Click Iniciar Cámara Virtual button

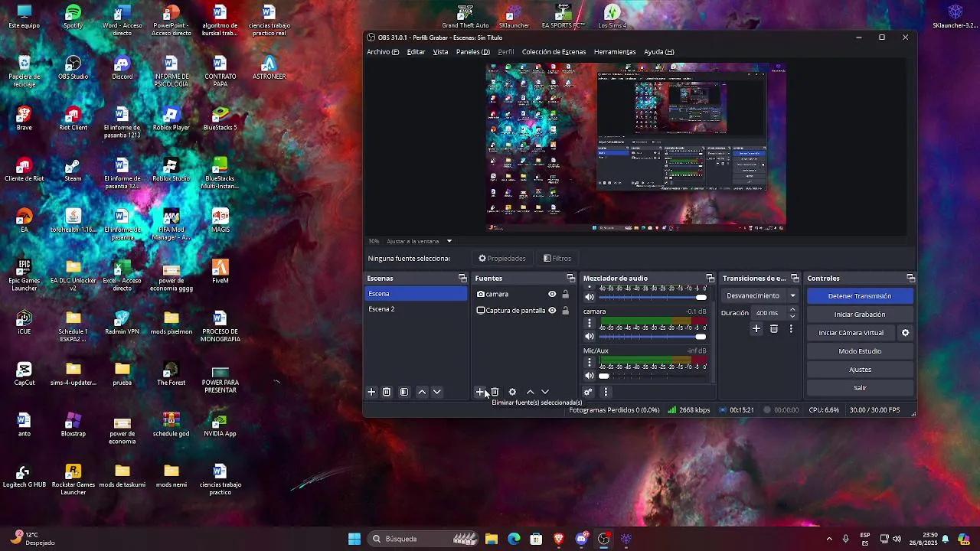coord(851,333)
